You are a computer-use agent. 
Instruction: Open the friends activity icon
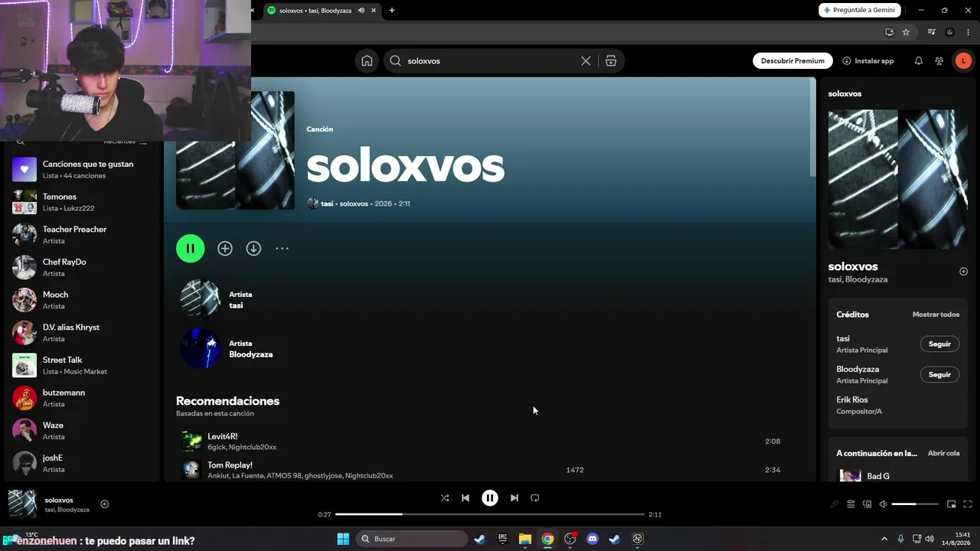pyautogui.click(x=939, y=61)
